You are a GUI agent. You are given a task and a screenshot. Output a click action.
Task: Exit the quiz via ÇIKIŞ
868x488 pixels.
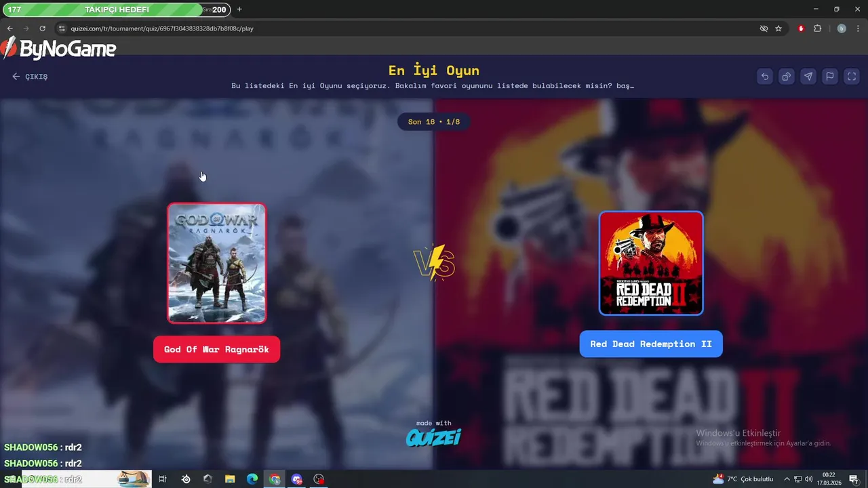click(30, 77)
